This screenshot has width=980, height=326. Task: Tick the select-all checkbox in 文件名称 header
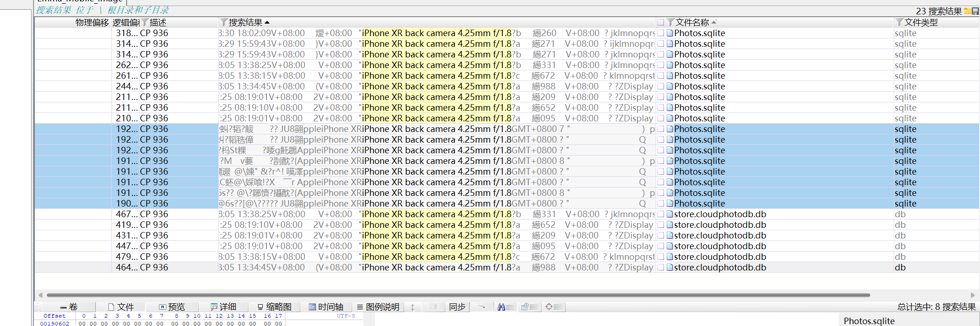coord(661,22)
